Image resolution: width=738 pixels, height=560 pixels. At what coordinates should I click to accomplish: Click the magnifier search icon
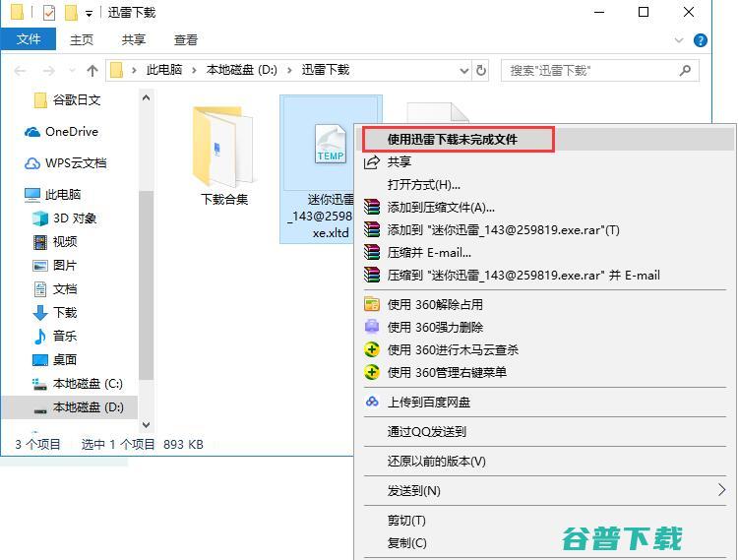(x=685, y=71)
